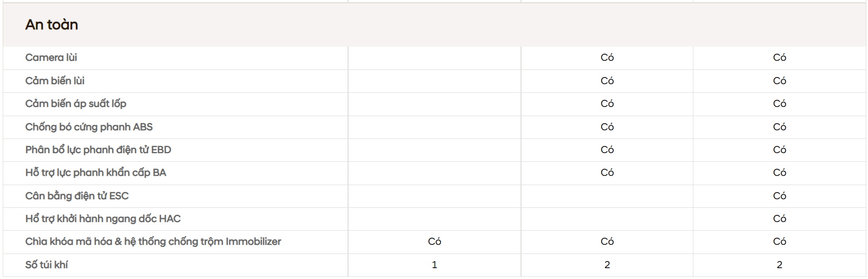Click the Cảm biến lùi label
The height and width of the screenshot is (279, 868).
click(x=55, y=81)
